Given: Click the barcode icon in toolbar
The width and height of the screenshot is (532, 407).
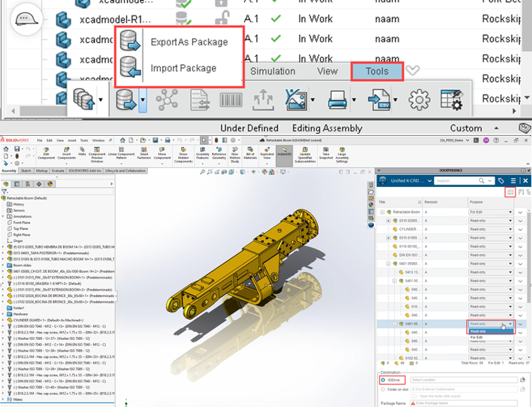Looking at the screenshot, I should tap(231, 100).
